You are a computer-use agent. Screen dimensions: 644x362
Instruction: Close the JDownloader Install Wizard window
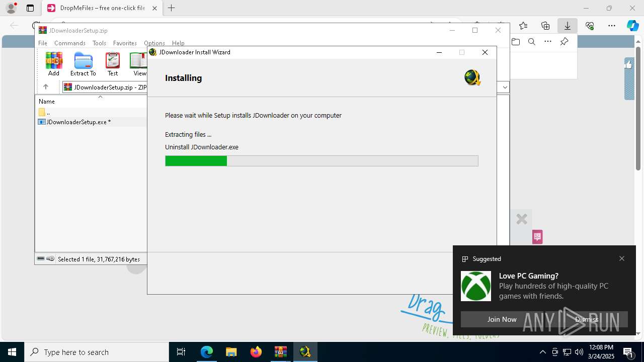(x=485, y=52)
